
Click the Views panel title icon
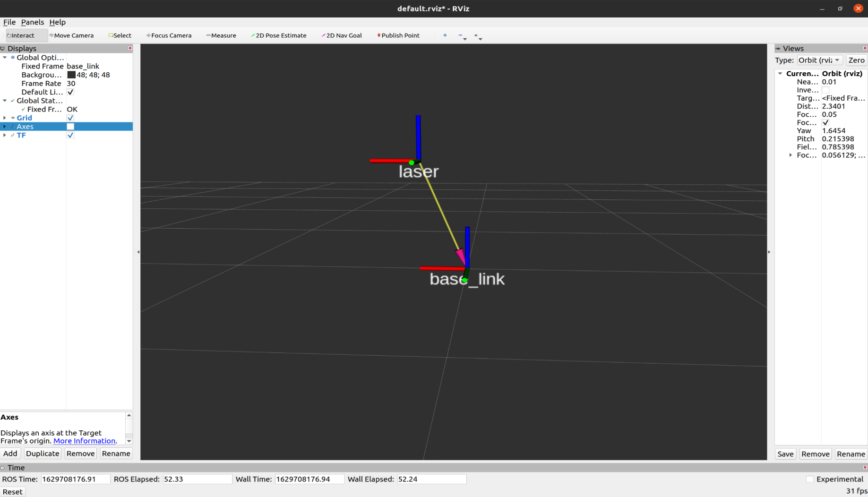tap(778, 48)
